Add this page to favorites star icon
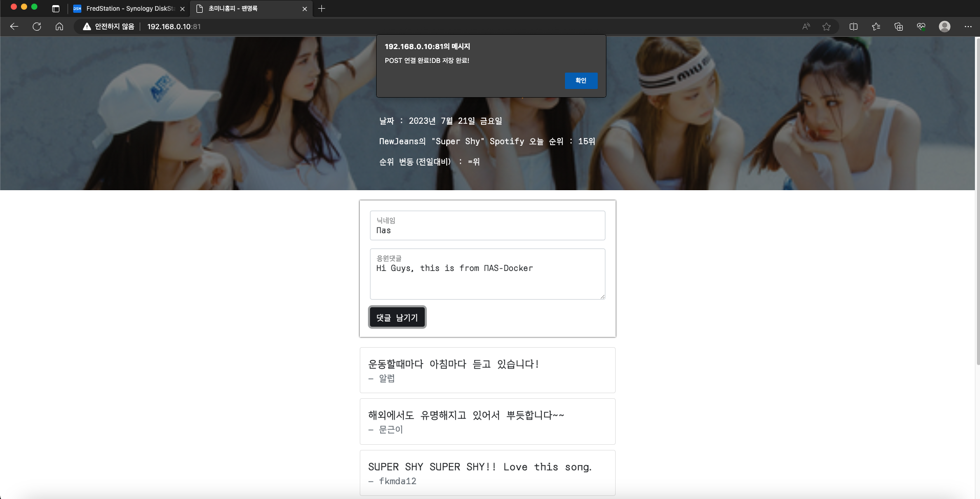 point(826,27)
